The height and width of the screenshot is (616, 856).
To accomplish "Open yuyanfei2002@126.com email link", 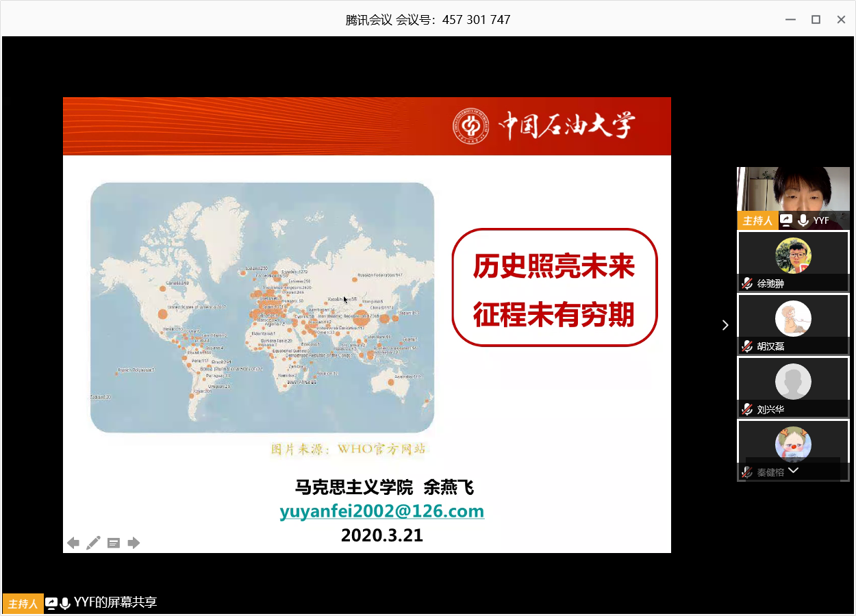I will (381, 511).
